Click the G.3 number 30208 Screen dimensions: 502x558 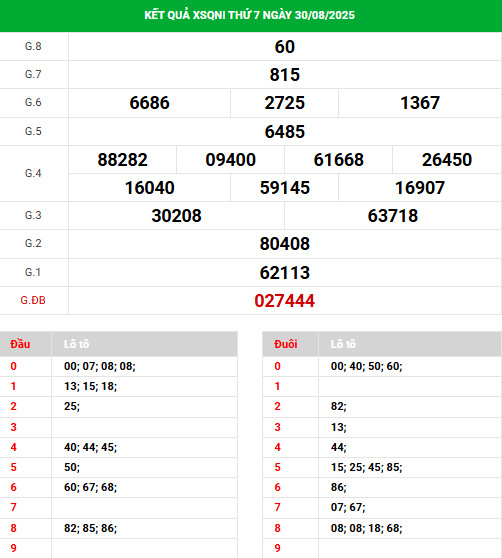[x=176, y=216]
